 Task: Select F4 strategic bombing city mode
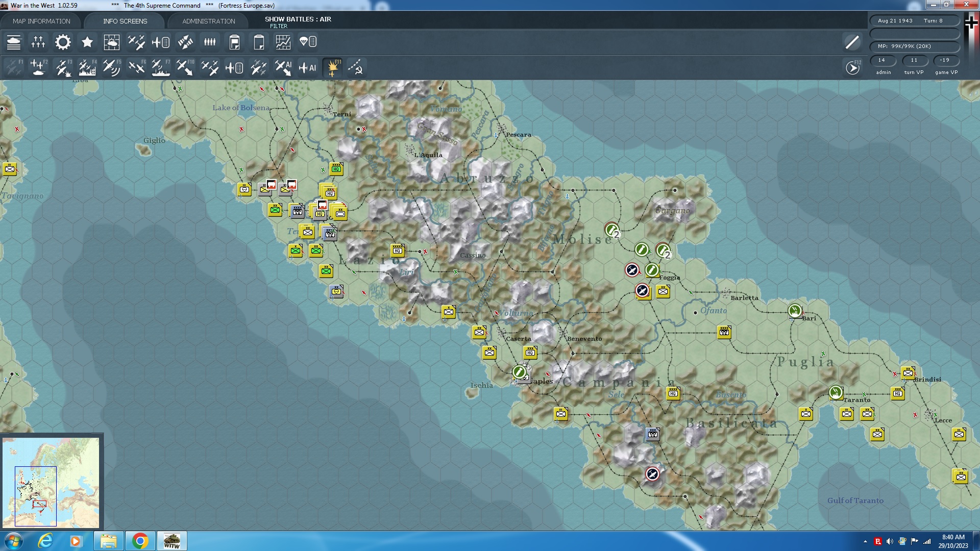click(x=87, y=67)
